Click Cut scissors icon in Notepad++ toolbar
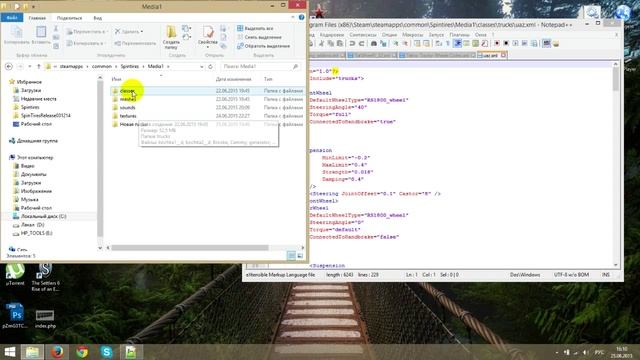 click(322, 44)
